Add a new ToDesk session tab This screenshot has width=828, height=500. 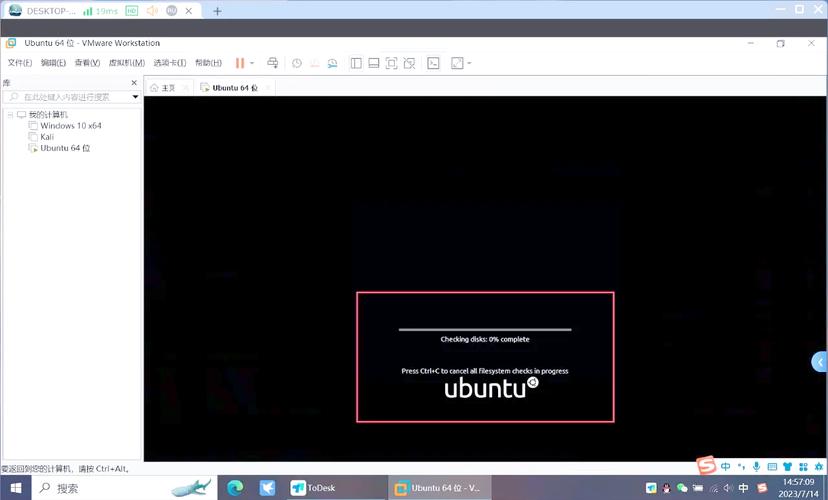(217, 11)
